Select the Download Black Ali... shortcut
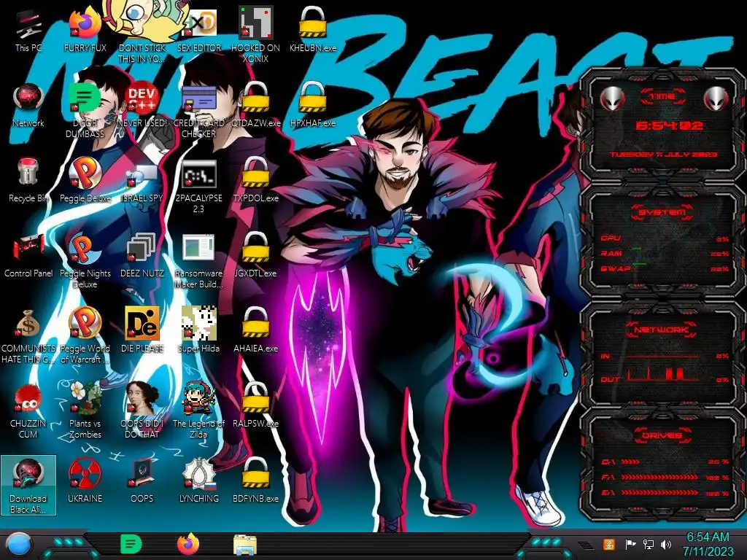The height and width of the screenshot is (560, 747). [28, 485]
